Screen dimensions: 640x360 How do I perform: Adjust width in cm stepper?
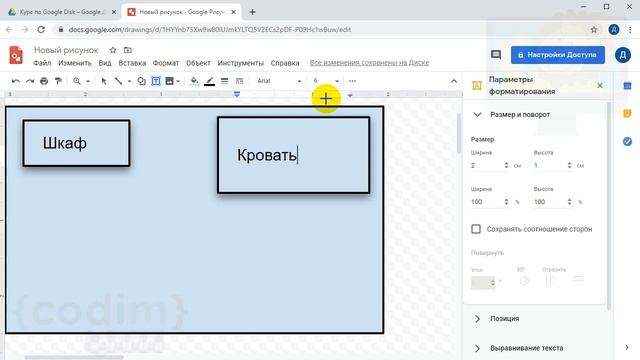click(506, 165)
